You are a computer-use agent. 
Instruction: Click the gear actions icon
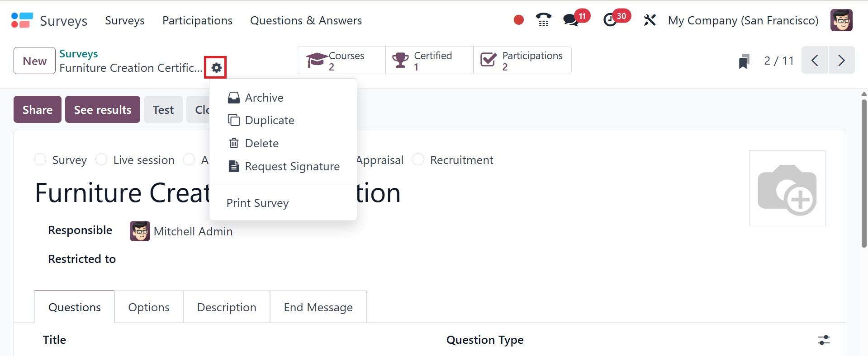[216, 68]
